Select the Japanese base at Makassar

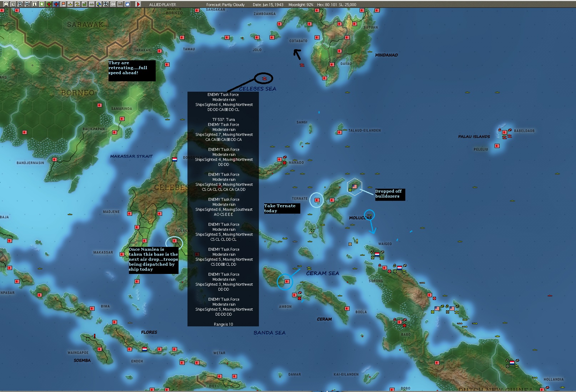click(122, 254)
